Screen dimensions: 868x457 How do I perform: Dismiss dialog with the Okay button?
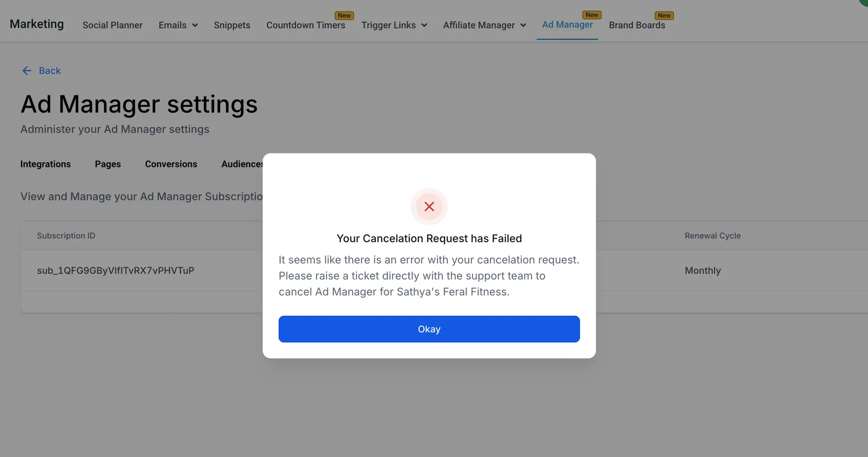(x=429, y=329)
